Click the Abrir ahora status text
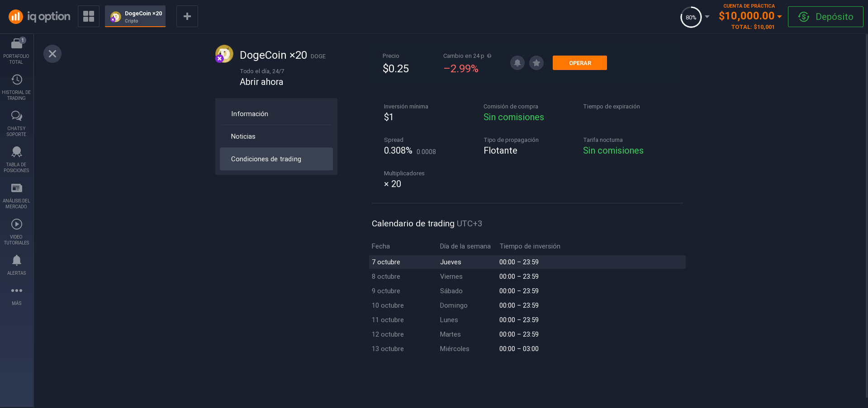The width and height of the screenshot is (868, 408). (261, 82)
